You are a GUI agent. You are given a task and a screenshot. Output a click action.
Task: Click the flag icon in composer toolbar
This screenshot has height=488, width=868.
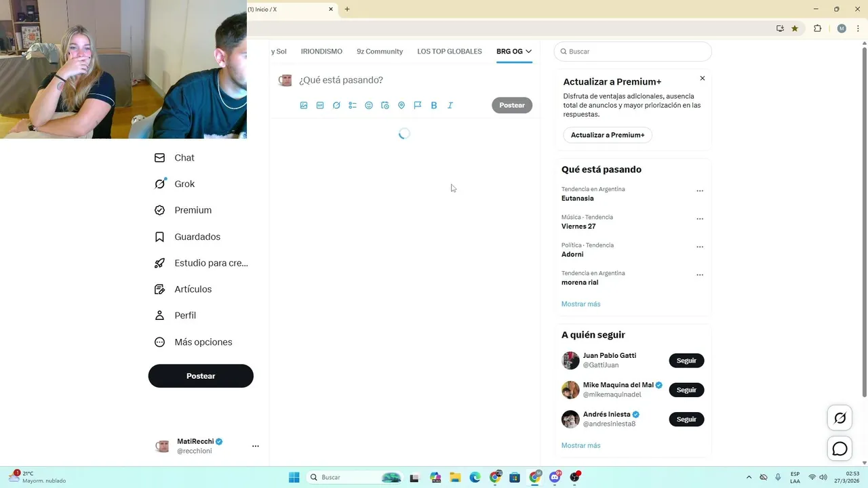418,105
